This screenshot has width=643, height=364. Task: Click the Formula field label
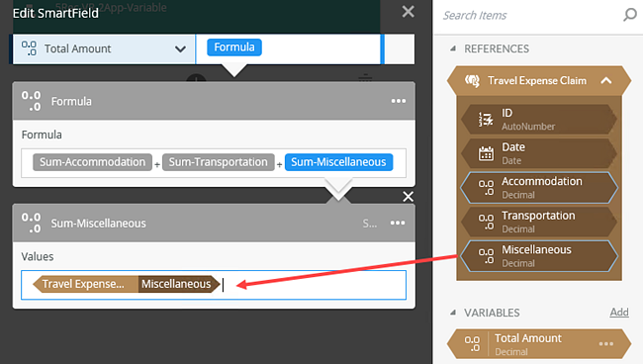tap(42, 135)
